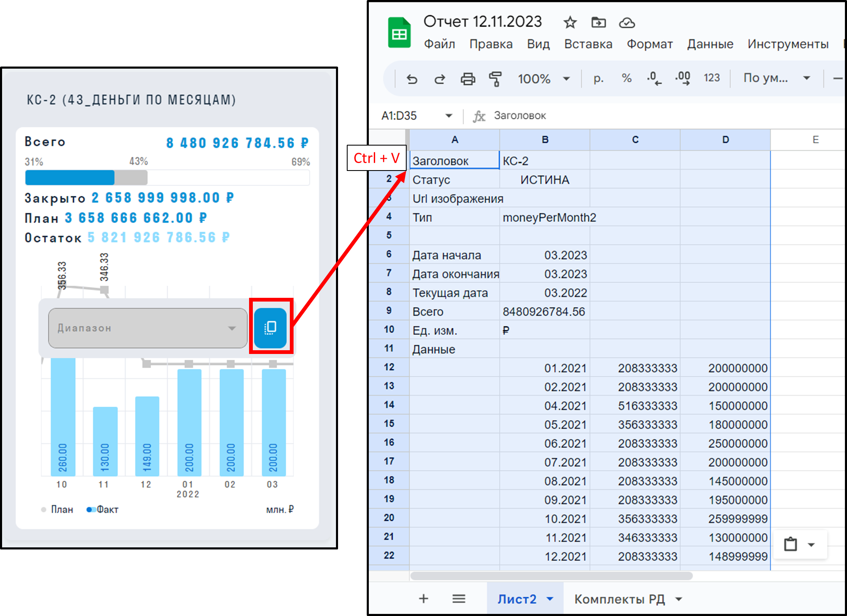Add a new sheet with plus button
This screenshot has width=847, height=616.
[x=423, y=599]
